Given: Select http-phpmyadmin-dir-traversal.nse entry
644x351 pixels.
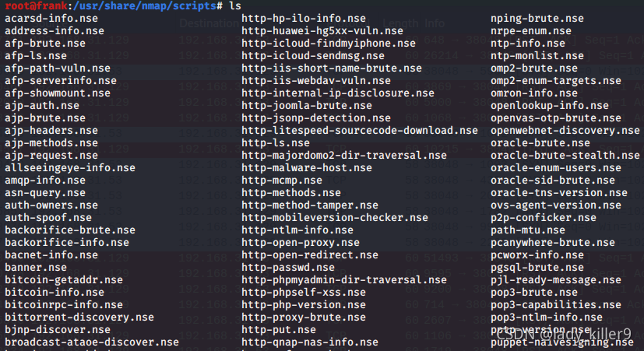Looking at the screenshot, I should point(344,280).
